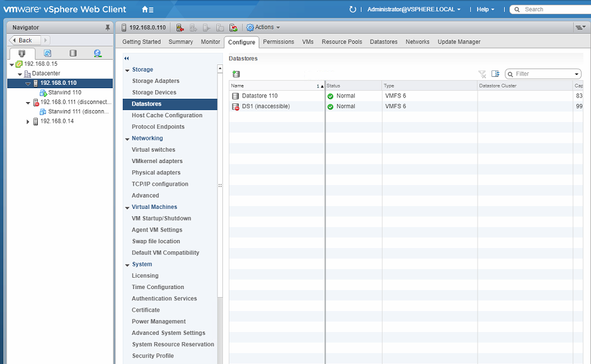The image size is (591, 364).
Task: Collapse the 192.168.0.110 host node
Action: pyautogui.click(x=28, y=84)
